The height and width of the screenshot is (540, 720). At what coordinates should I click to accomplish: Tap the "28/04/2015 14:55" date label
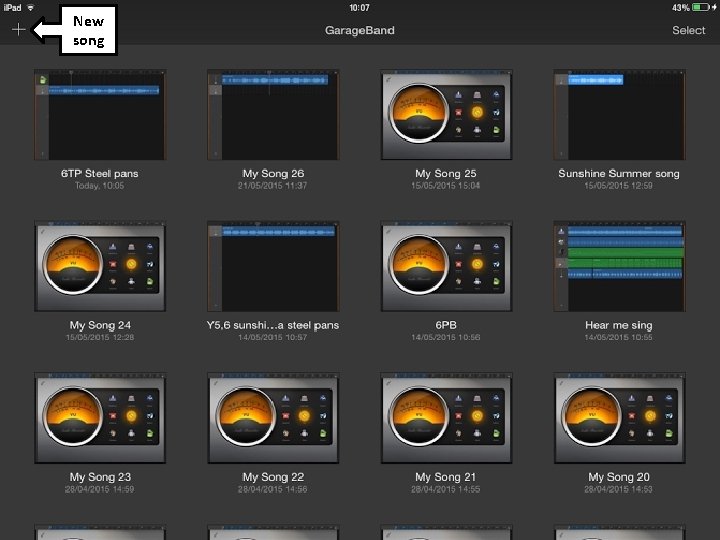(x=445, y=489)
